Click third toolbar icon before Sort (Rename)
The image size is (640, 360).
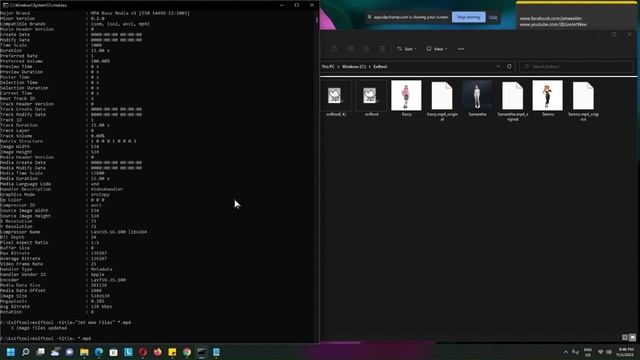click(367, 49)
